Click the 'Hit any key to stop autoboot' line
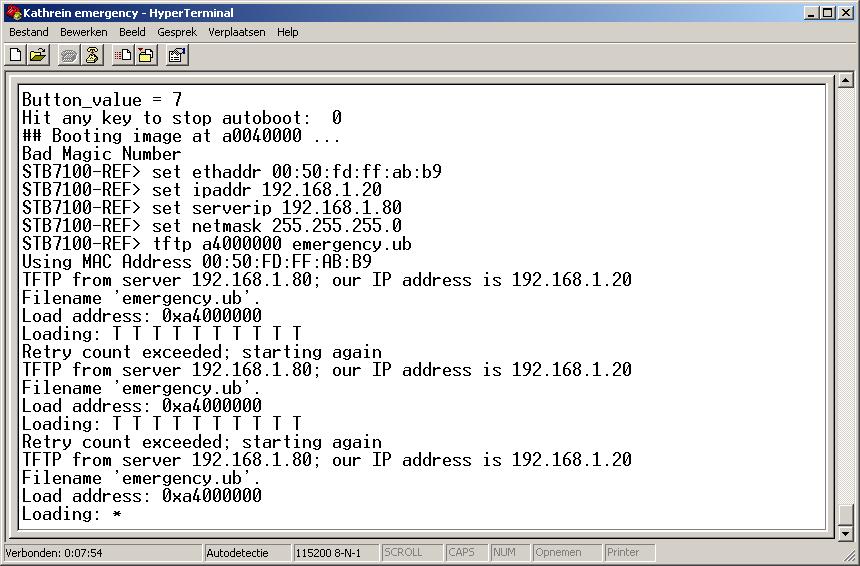This screenshot has width=860, height=566. [182, 117]
